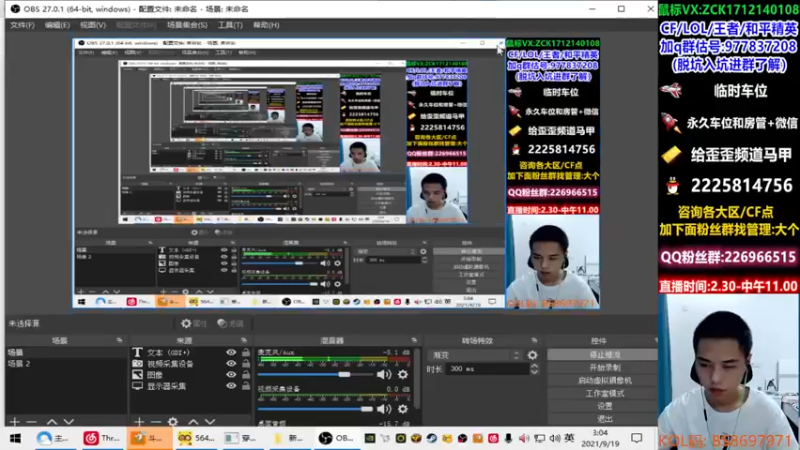Screen dimensions: 800x450
Task: Click the 停止推流 stop streaming button
Action: point(604,355)
